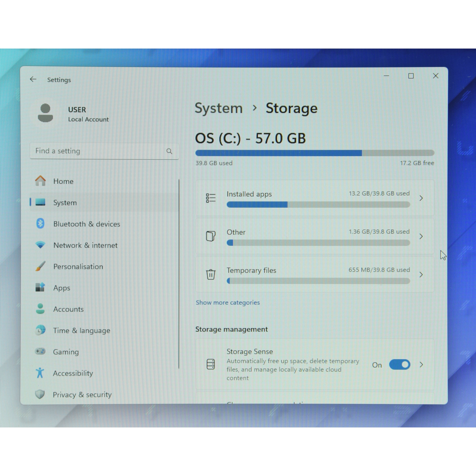This screenshot has height=476, width=476.
Task: Open Time & language settings
Action: pos(104,330)
